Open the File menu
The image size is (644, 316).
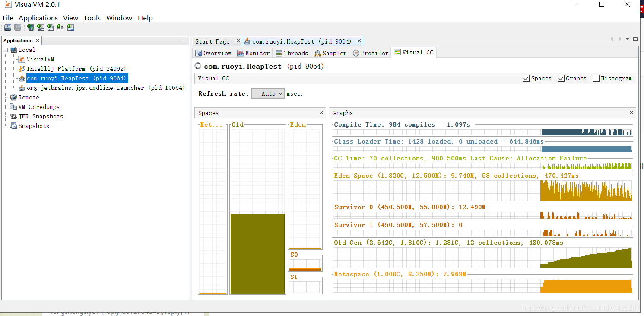tap(8, 18)
